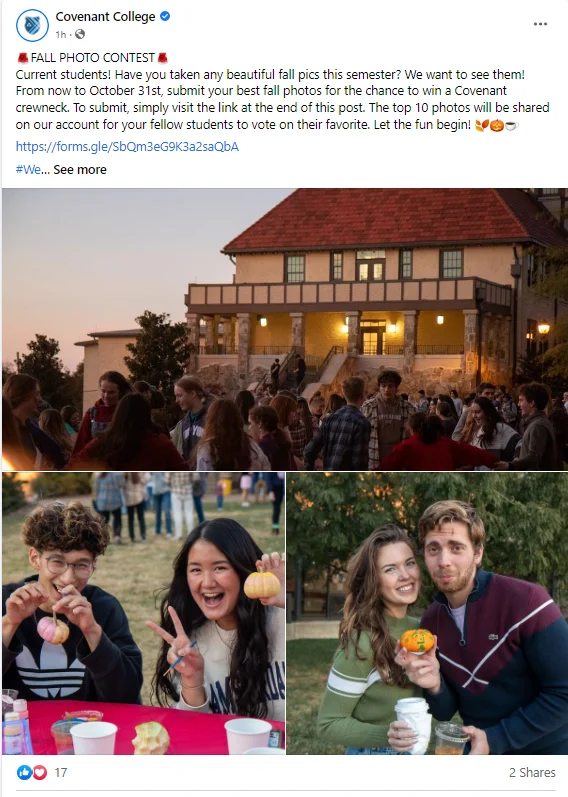The width and height of the screenshot is (568, 797).
Task: Click the public globe audience icon
Action: pos(80,34)
